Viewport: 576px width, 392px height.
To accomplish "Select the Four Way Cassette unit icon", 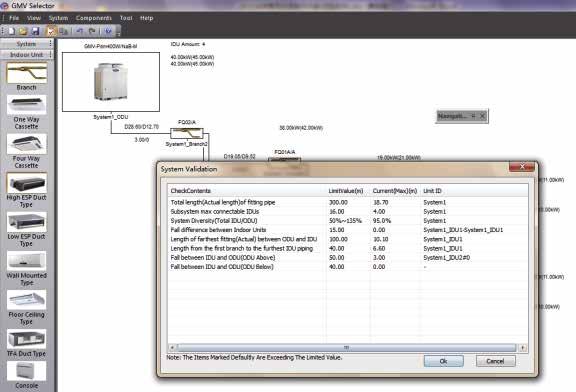I will coord(26,144).
